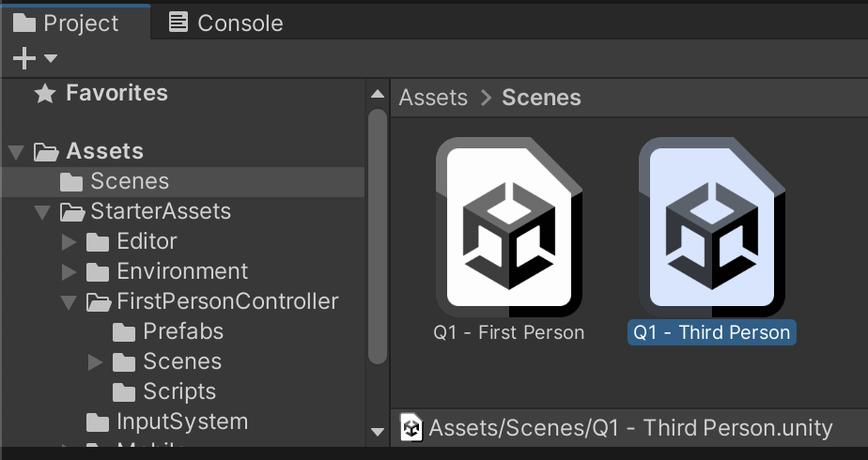868x460 pixels.
Task: Click the Assets breadcrumb link
Action: (x=433, y=98)
